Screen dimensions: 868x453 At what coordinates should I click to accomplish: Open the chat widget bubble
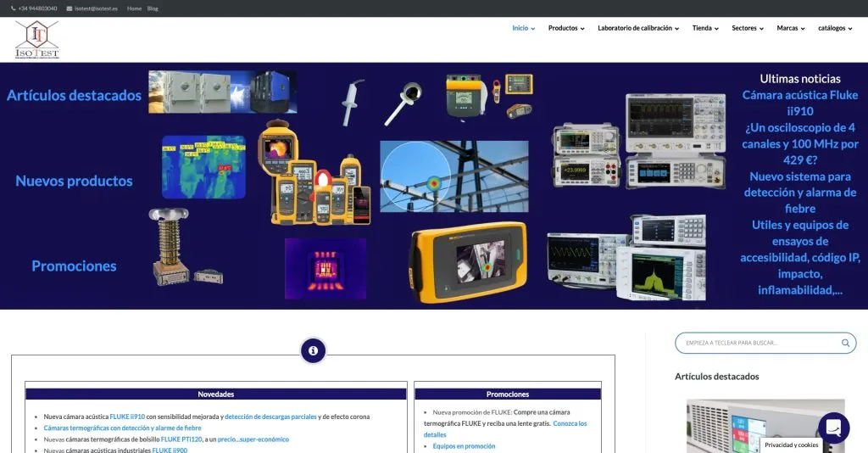(833, 427)
